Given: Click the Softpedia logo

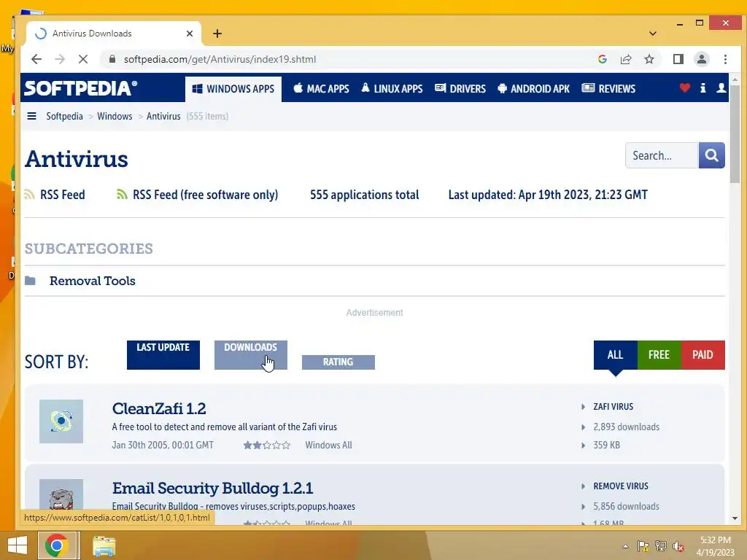Looking at the screenshot, I should coord(80,88).
